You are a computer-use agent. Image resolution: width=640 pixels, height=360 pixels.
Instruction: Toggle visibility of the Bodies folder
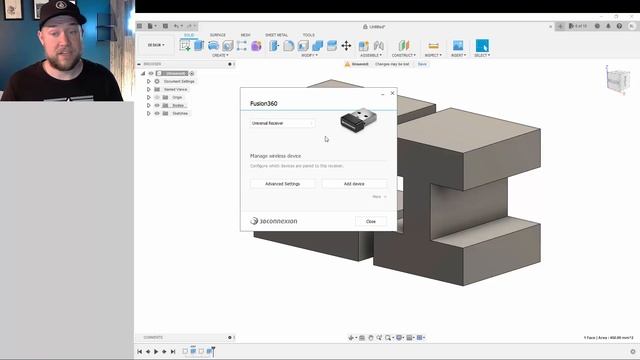(x=157, y=105)
